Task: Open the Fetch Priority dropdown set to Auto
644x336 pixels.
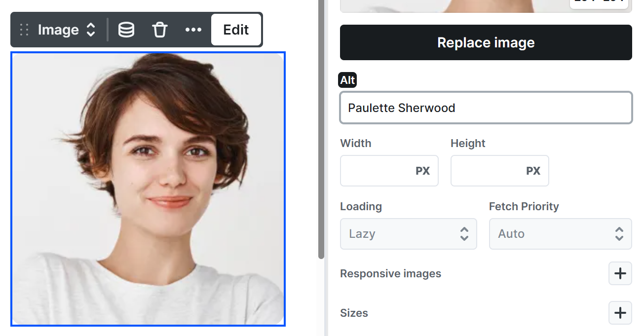Action: coord(560,234)
